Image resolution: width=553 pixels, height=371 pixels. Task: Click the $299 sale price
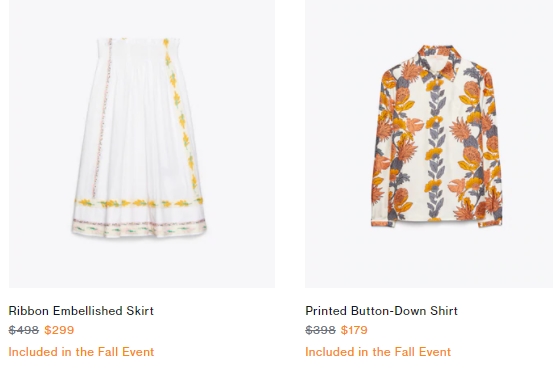pos(59,330)
